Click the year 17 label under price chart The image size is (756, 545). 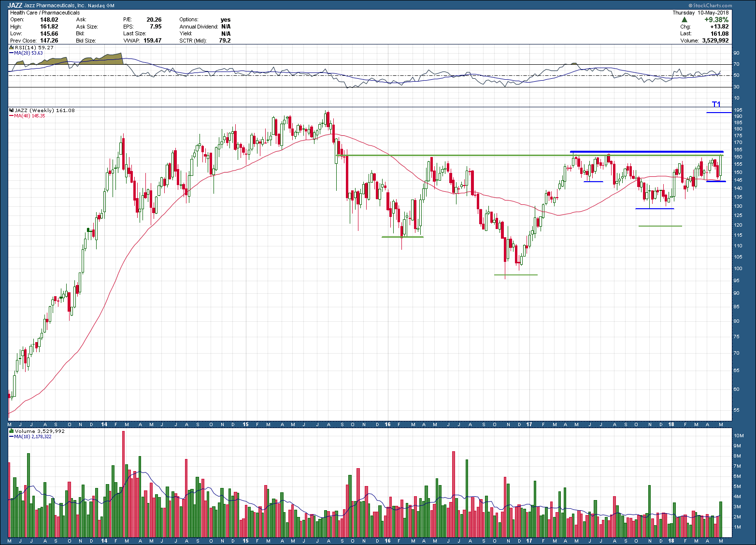529,425
